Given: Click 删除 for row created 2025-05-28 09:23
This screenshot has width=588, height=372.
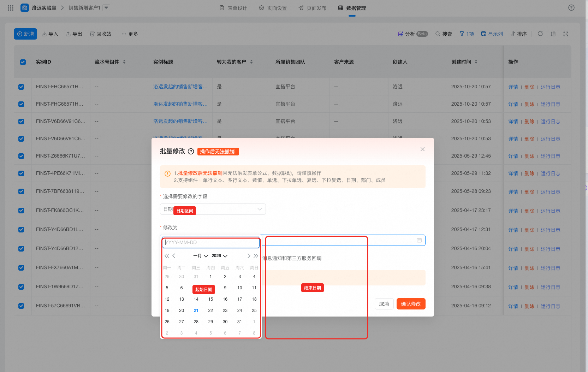Looking at the screenshot, I should 529,192.
